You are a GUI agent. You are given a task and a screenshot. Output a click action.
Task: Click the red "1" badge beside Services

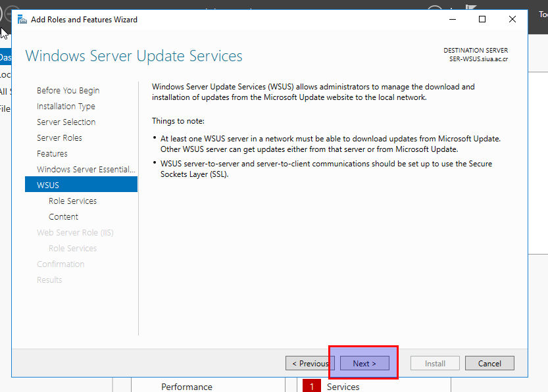(x=312, y=385)
